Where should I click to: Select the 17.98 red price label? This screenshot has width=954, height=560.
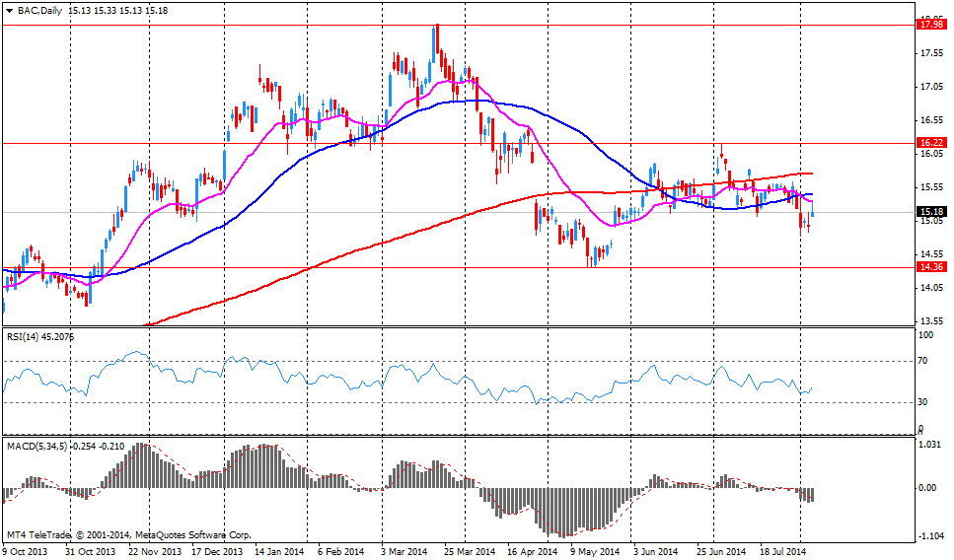[930, 25]
